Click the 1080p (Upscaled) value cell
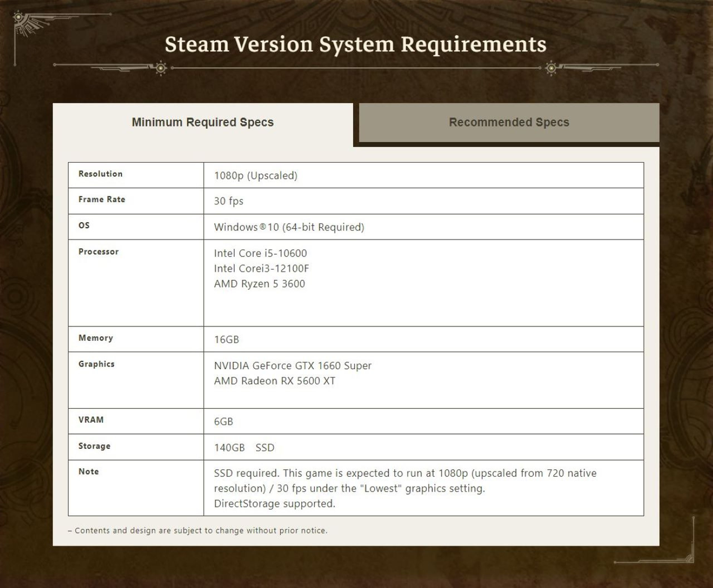The height and width of the screenshot is (588, 713). click(x=256, y=175)
